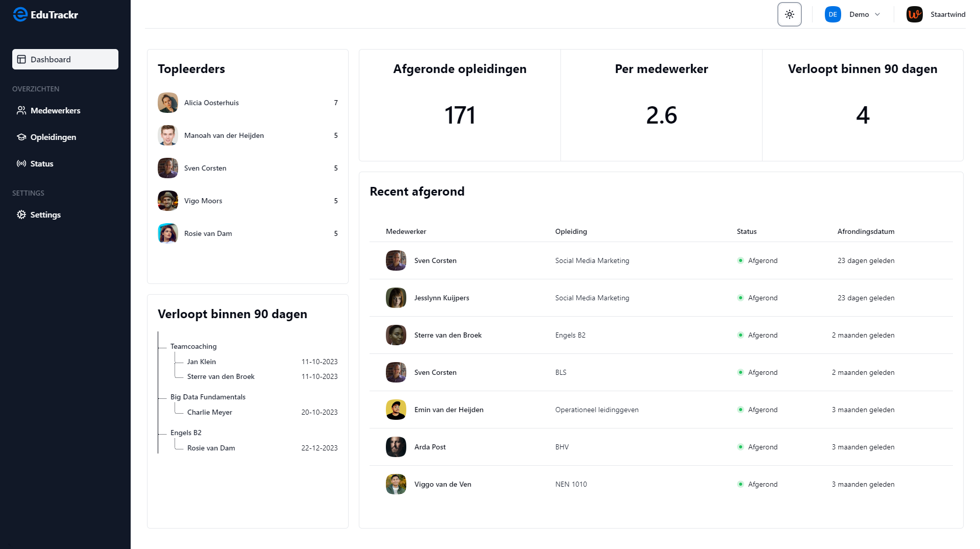Open the Medewerkers overview page
980x549 pixels.
55,110
